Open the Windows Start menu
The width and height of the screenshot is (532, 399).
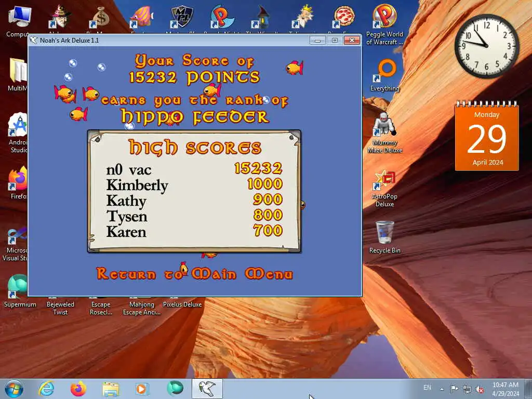click(x=14, y=389)
